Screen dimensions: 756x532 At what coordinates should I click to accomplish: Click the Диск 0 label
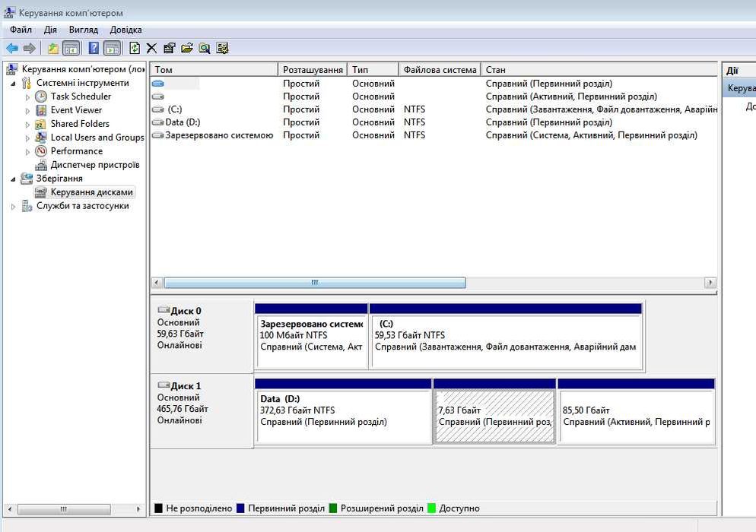[186, 311]
